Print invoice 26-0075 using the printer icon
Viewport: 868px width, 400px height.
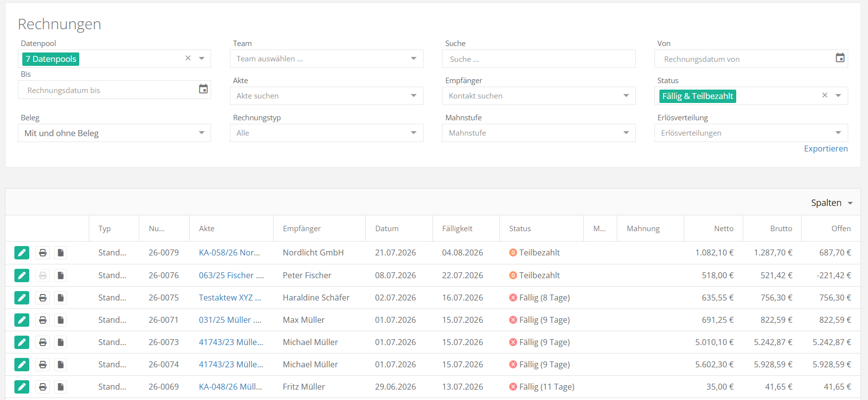click(x=43, y=298)
